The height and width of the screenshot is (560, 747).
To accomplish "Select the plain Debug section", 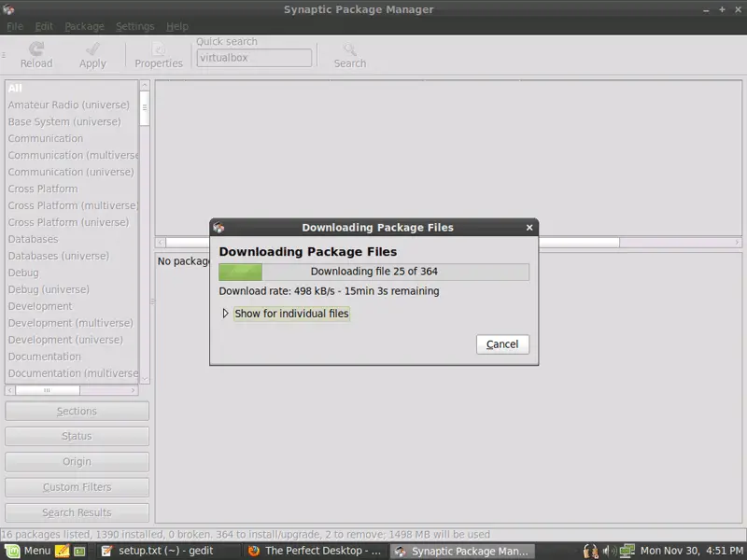I will point(72,273).
